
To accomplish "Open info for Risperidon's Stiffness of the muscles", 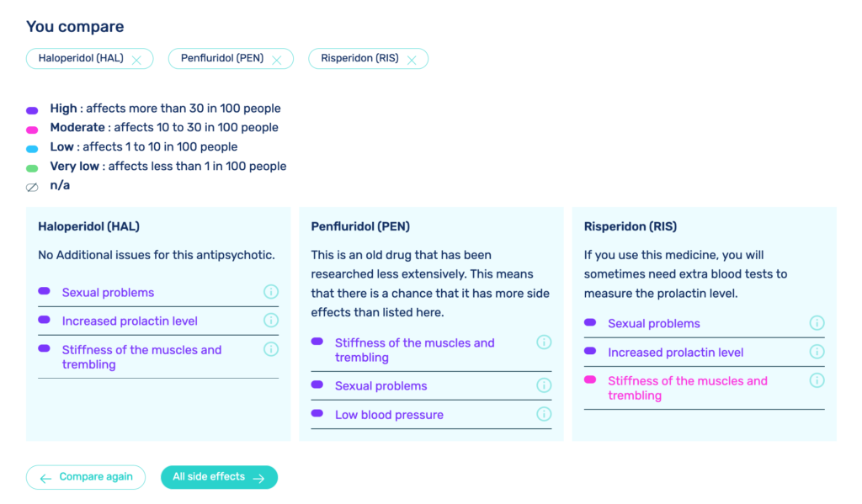I will pyautogui.click(x=817, y=380).
